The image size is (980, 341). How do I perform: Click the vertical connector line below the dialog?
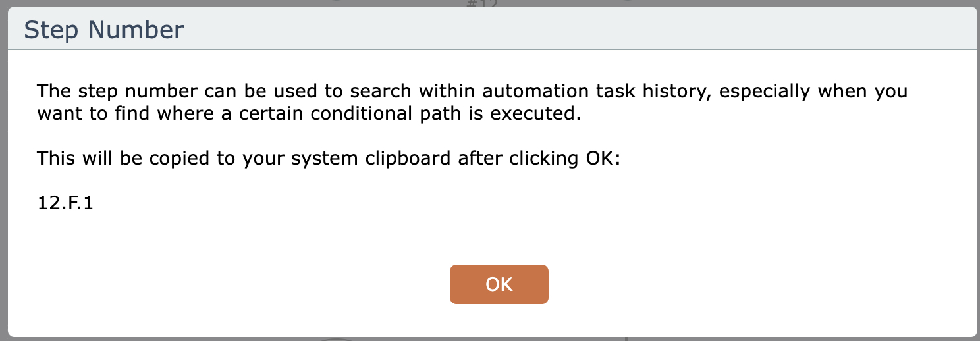click(626, 339)
